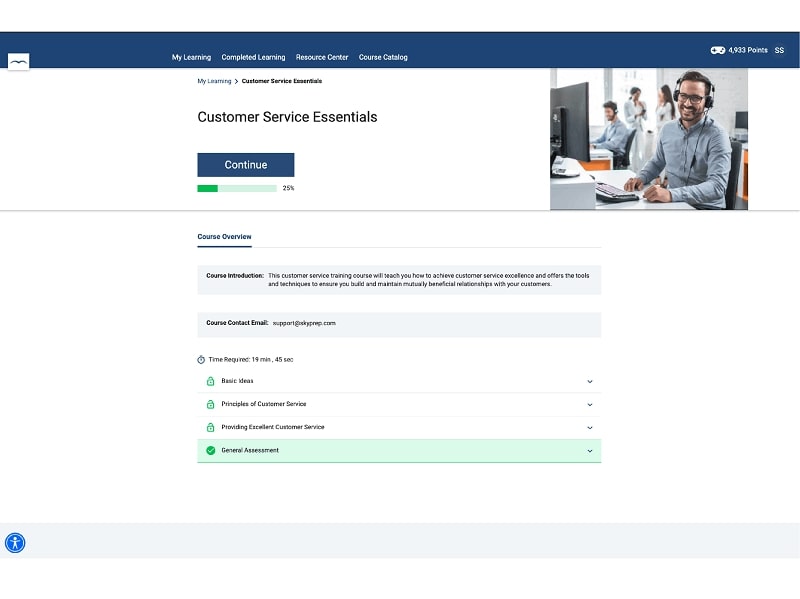The width and height of the screenshot is (800, 599).
Task: Click the 25% course progress bar
Action: (237, 188)
